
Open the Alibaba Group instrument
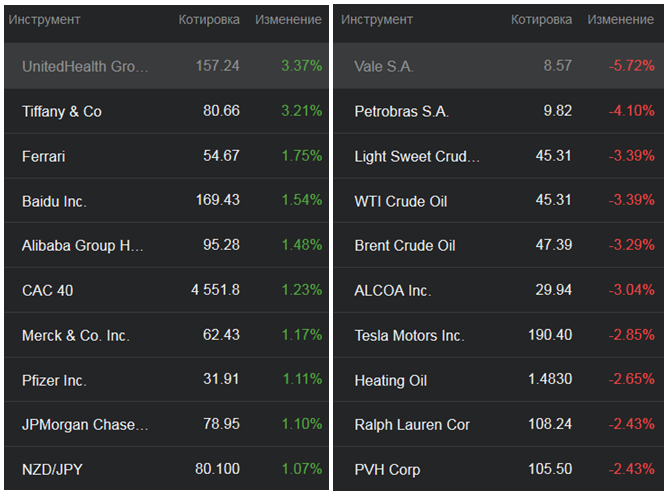click(85, 245)
